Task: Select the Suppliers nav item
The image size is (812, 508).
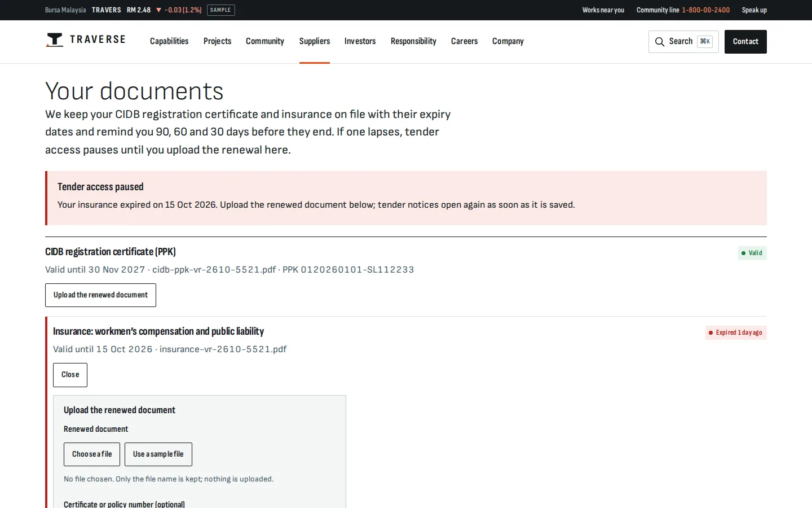Action: coord(315,41)
